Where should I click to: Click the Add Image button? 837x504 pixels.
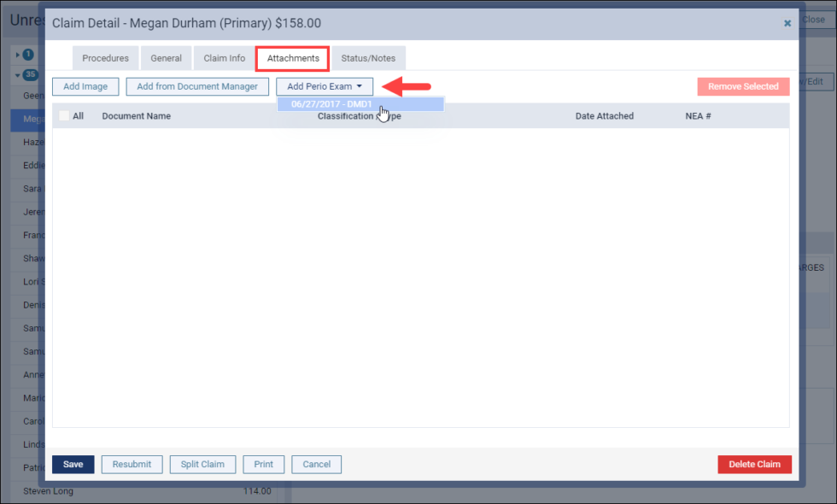click(85, 86)
